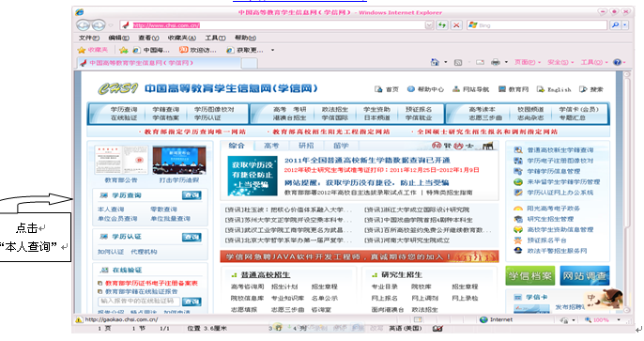Open the 编辑(E) menu

tap(118, 38)
